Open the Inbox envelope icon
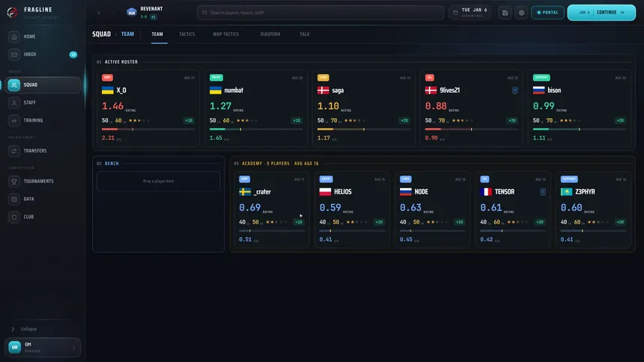This screenshot has height=362, width=644. click(x=14, y=55)
